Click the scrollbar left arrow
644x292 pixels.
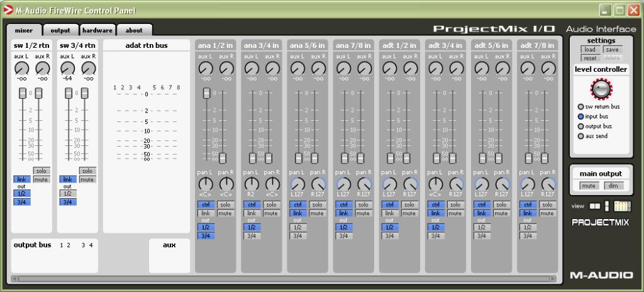point(15,279)
